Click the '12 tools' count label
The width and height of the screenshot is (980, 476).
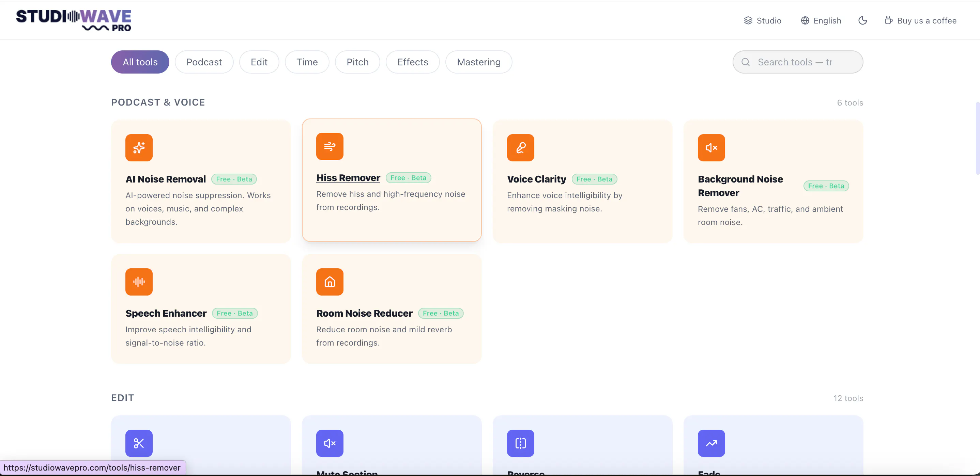click(x=848, y=398)
